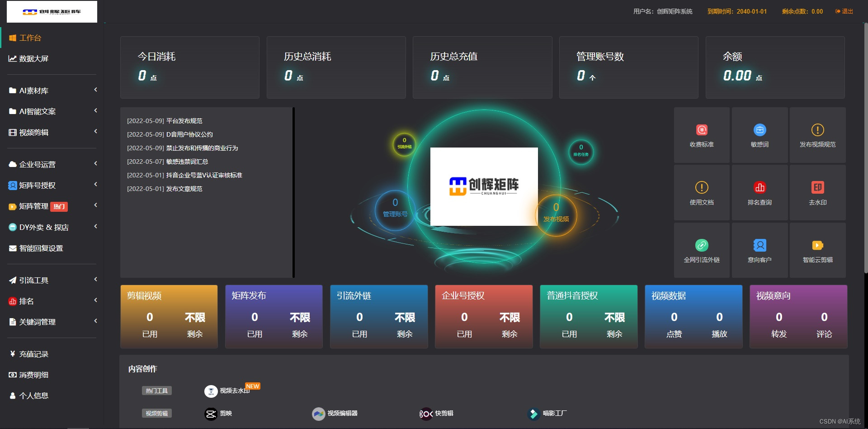Click the 视频剪辑 category tag in 内容创作
This screenshot has width=868, height=429.
pos(157,413)
